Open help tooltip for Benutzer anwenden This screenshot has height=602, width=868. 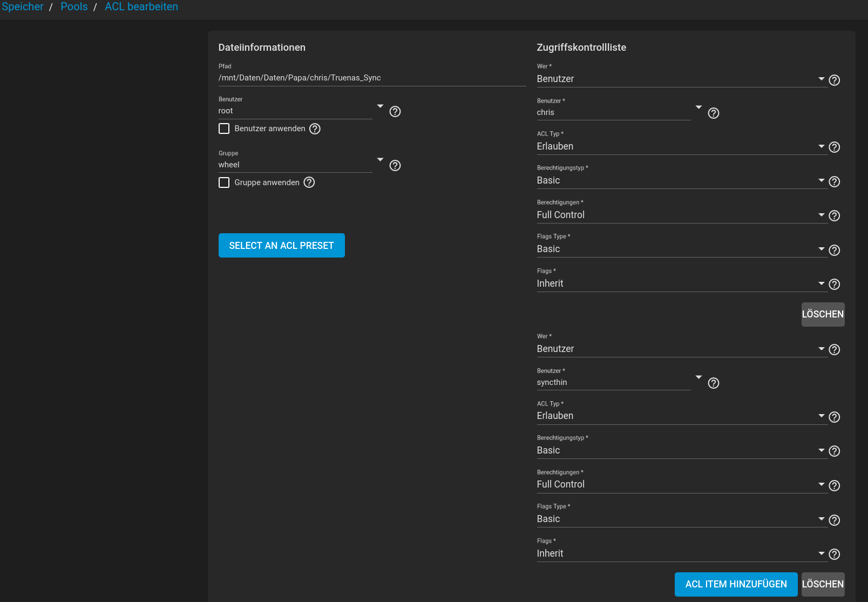315,129
